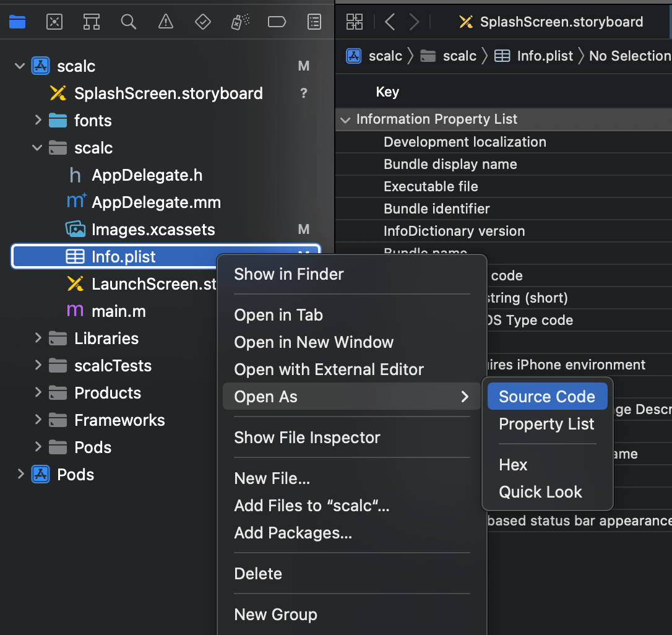672x635 pixels.
Task: Open the Project navigator folder icon
Action: [x=17, y=22]
